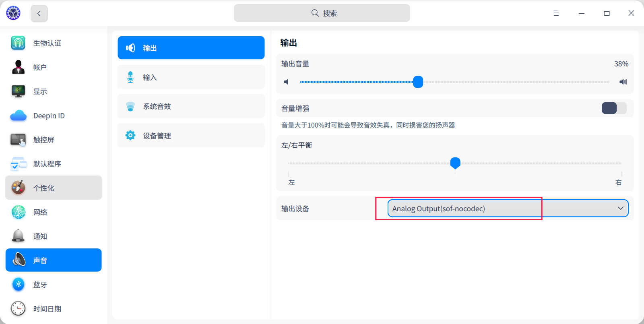Click the Control Center app logo icon
Image resolution: width=644 pixels, height=324 pixels.
(x=13, y=13)
